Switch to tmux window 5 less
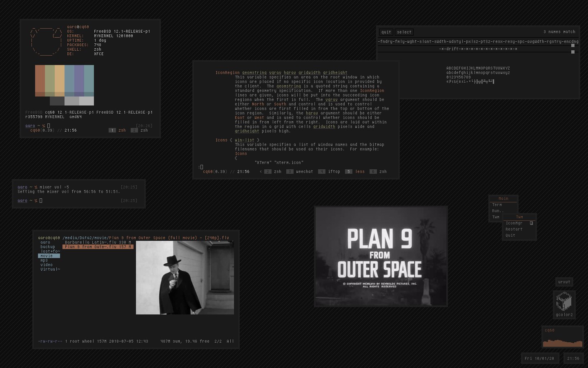588x368 pixels. pos(355,172)
